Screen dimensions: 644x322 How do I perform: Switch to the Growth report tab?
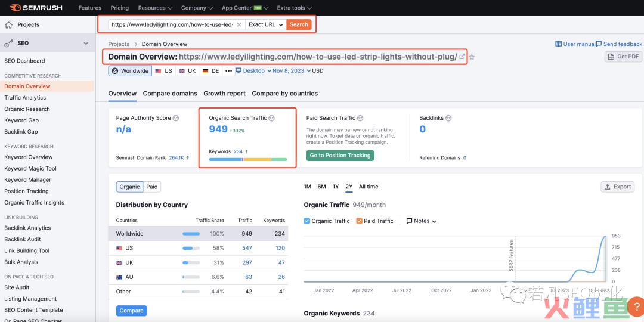click(225, 94)
